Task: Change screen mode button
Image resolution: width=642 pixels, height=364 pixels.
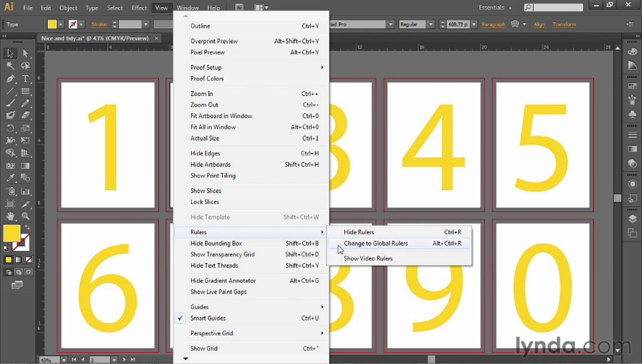Action: [17, 285]
